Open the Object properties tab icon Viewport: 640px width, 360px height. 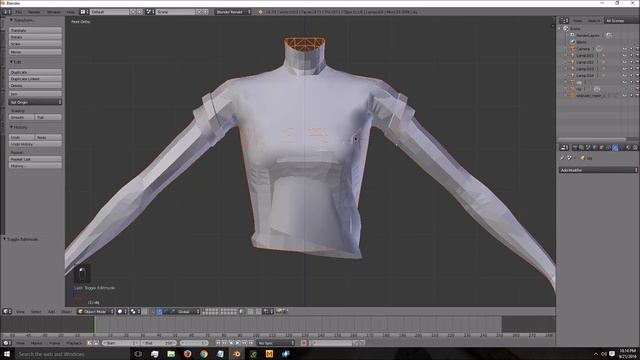pos(602,147)
